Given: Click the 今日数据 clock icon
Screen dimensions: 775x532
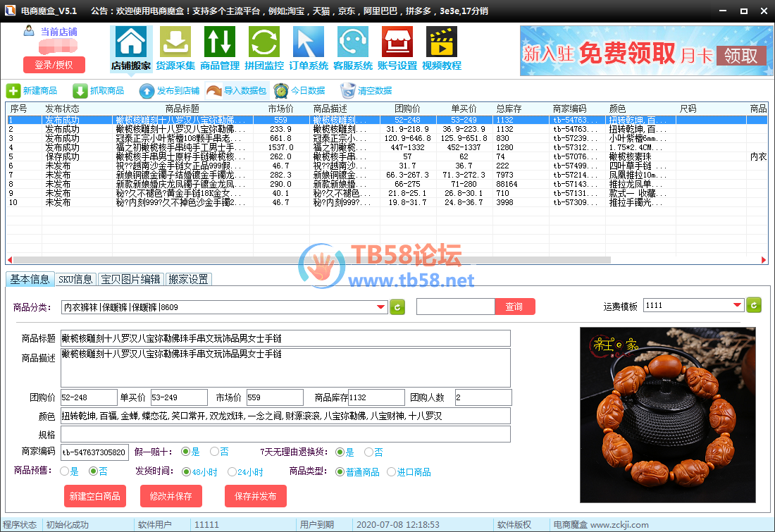Looking at the screenshot, I should tap(280, 90).
